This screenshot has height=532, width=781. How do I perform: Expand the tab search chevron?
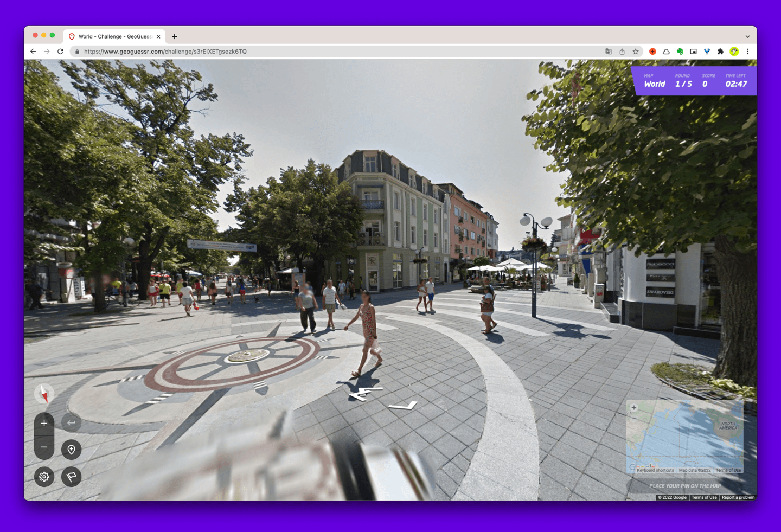coord(747,36)
